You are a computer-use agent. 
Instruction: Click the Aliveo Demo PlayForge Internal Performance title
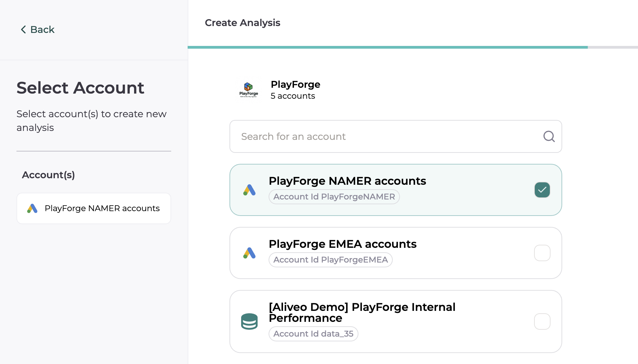(362, 312)
